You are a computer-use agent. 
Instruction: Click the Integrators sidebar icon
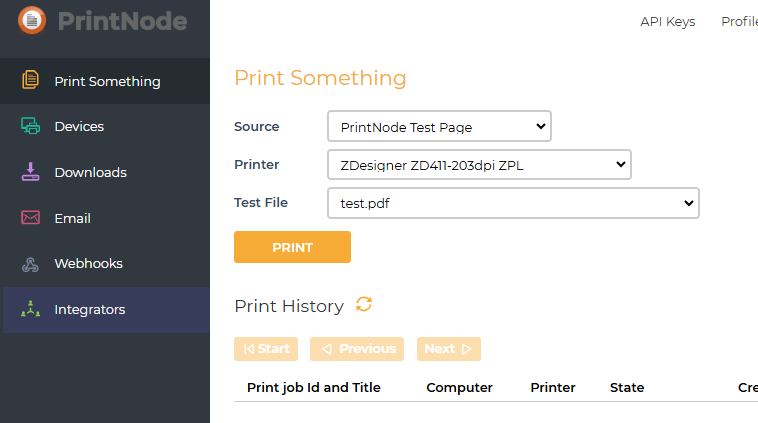[31, 309]
